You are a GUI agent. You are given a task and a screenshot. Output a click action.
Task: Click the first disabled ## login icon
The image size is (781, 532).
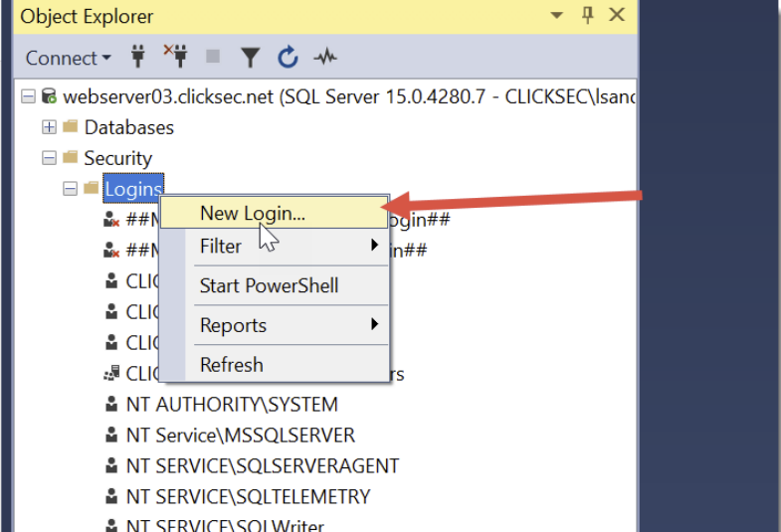tap(111, 219)
